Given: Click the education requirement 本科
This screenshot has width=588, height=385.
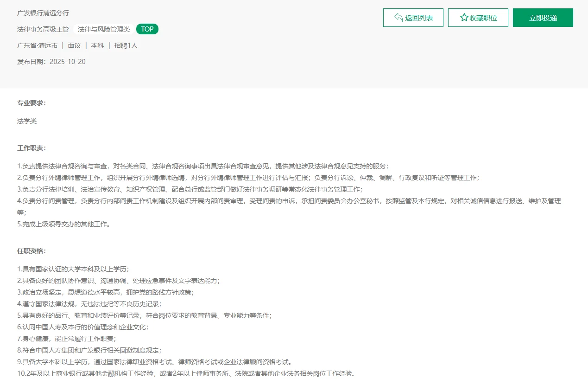Looking at the screenshot, I should (97, 45).
